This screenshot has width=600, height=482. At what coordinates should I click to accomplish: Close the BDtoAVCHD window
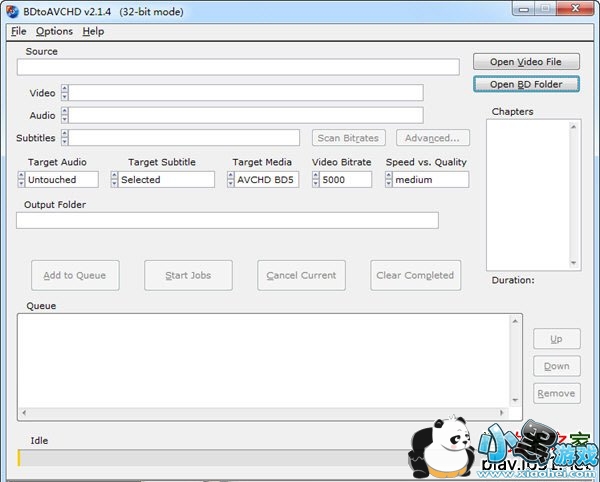click(575, 8)
